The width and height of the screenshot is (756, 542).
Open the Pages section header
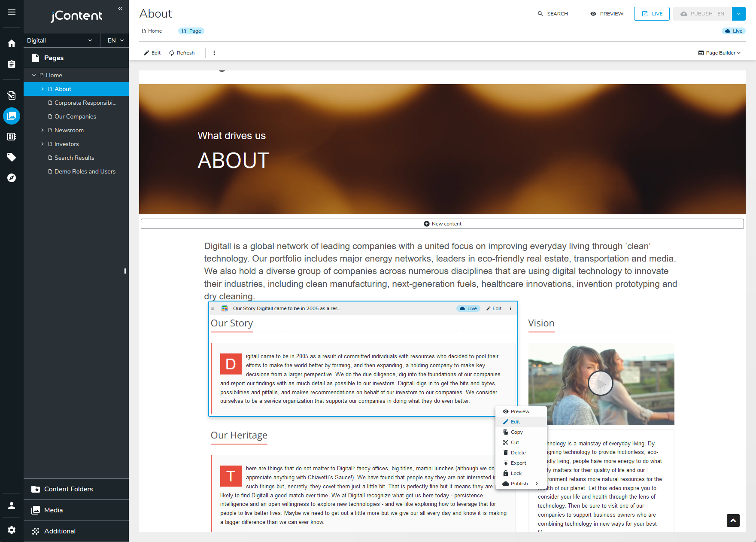click(76, 58)
